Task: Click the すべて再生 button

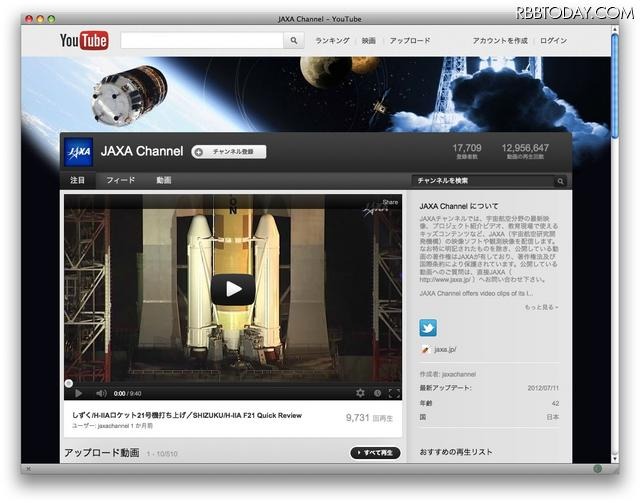Action: (x=375, y=452)
